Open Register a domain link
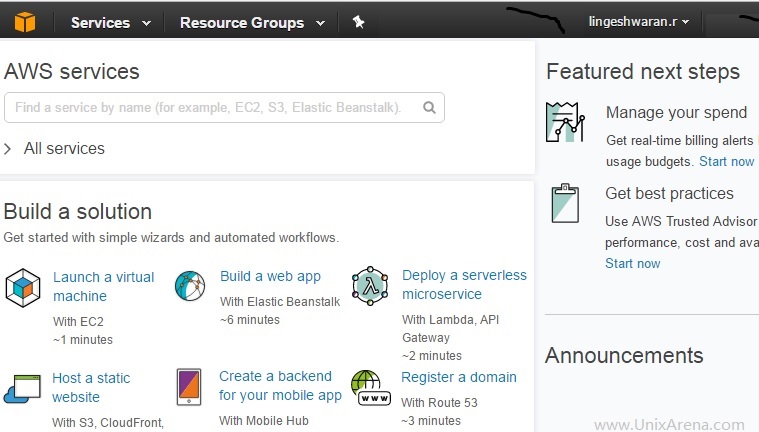 (459, 377)
